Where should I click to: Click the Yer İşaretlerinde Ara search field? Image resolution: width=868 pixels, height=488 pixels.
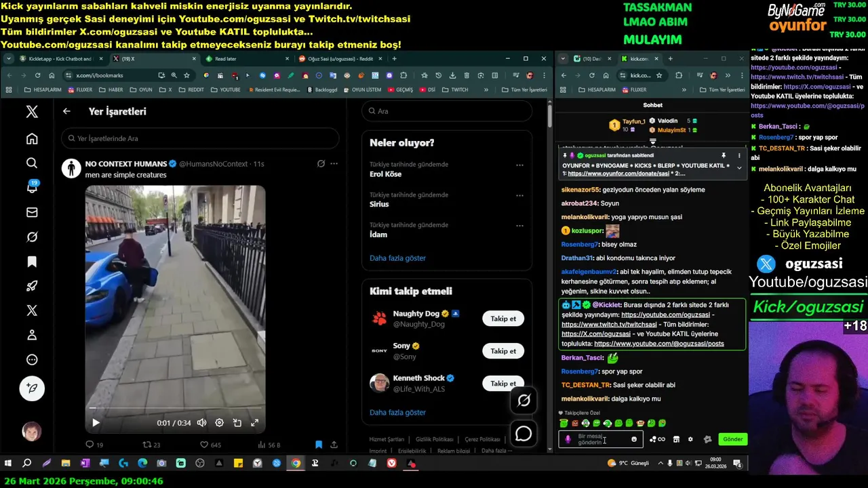(200, 138)
